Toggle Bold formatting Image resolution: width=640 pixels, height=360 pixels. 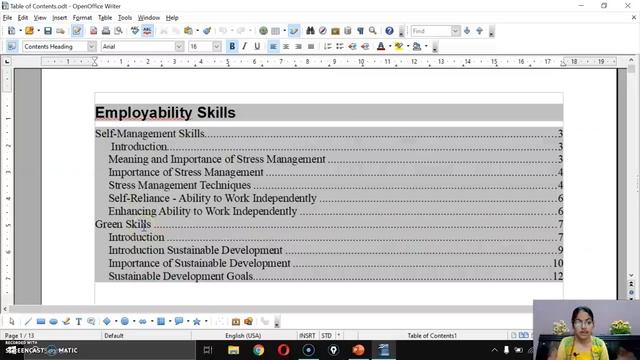(232, 46)
